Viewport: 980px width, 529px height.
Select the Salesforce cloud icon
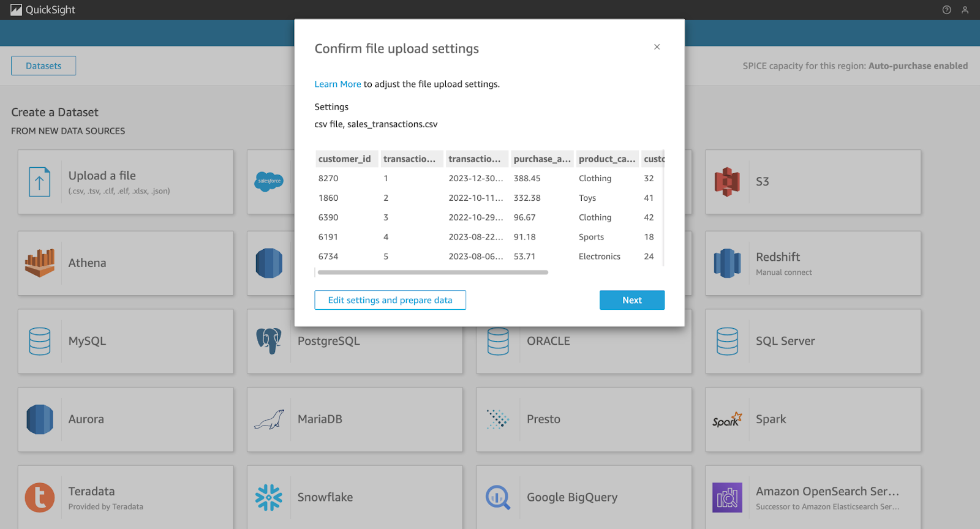(269, 182)
